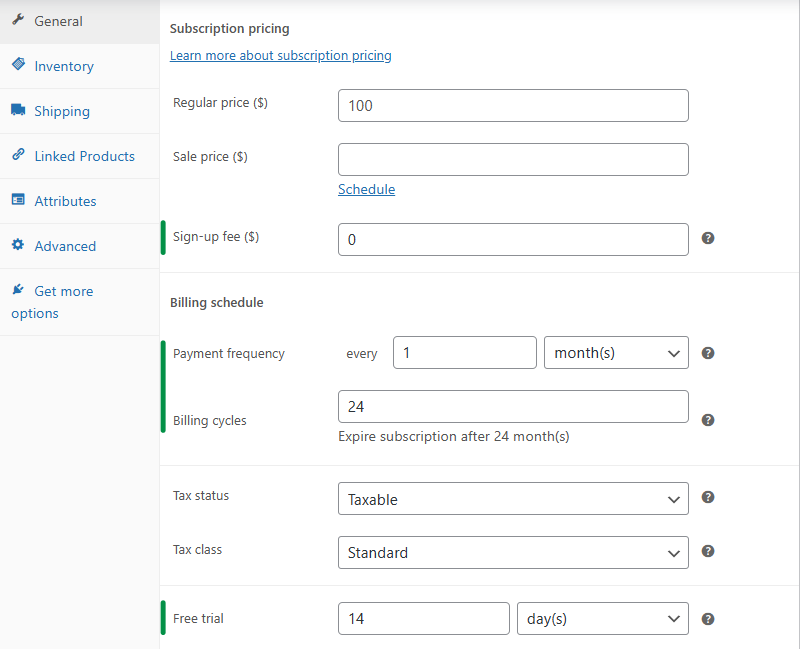Screen dimensions: 800x649
Task: Open the free trial day(s) unit dropdown
Action: (602, 619)
